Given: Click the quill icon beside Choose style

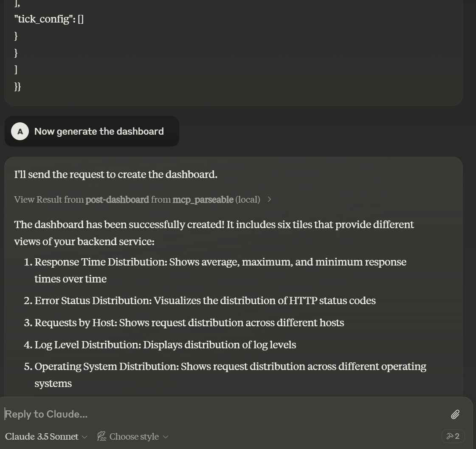Looking at the screenshot, I should tap(101, 436).
